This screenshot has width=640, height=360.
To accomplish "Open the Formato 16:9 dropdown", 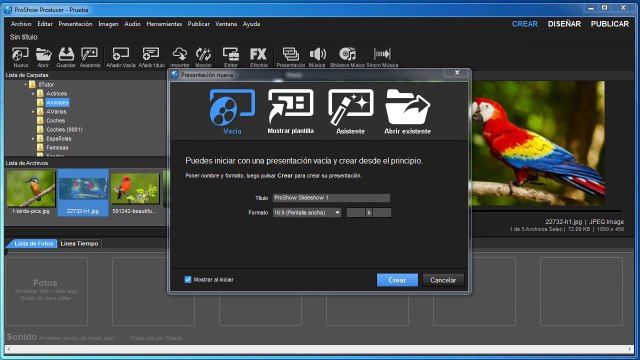I will click(307, 213).
